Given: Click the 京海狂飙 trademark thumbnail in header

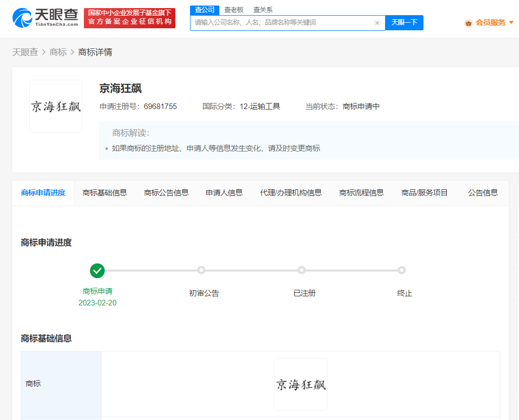Looking at the screenshot, I should (x=56, y=106).
